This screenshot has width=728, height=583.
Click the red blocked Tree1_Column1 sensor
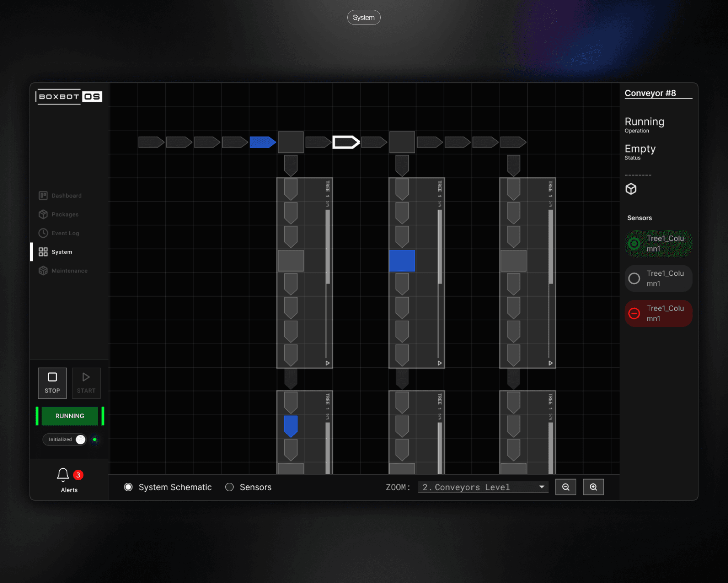pyautogui.click(x=658, y=313)
